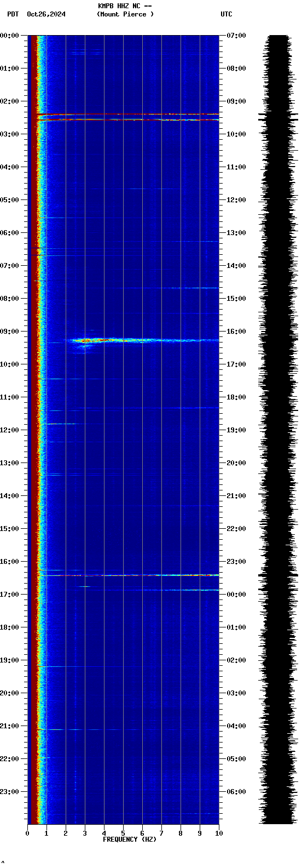Click the UTC time label '00:00'
The height and width of the screenshot is (868, 302).
(x=236, y=595)
